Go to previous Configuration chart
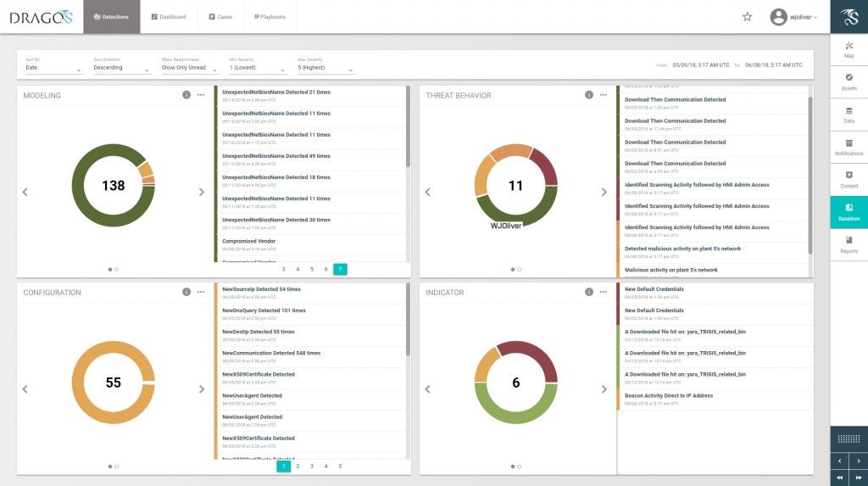 [25, 389]
